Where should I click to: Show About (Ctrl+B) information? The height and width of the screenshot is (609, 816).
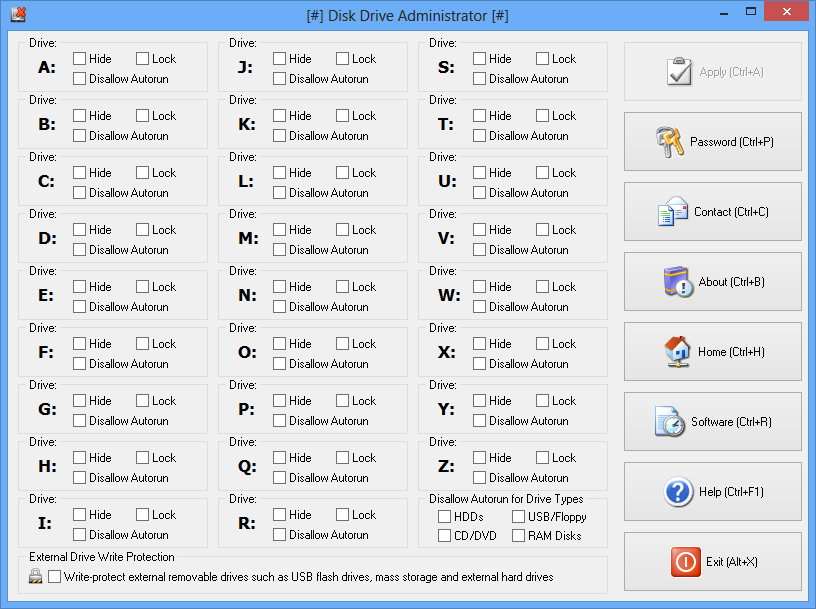point(712,282)
